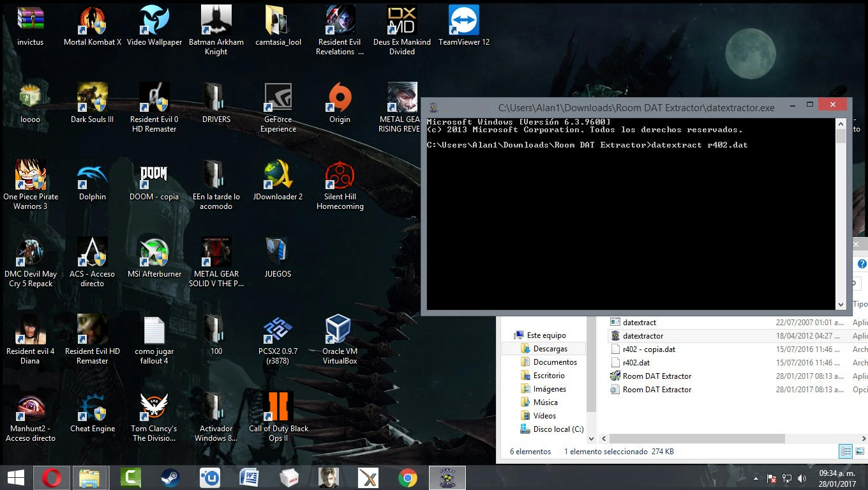
Task: Select 'r402 - copia.dat' file
Action: click(643, 349)
